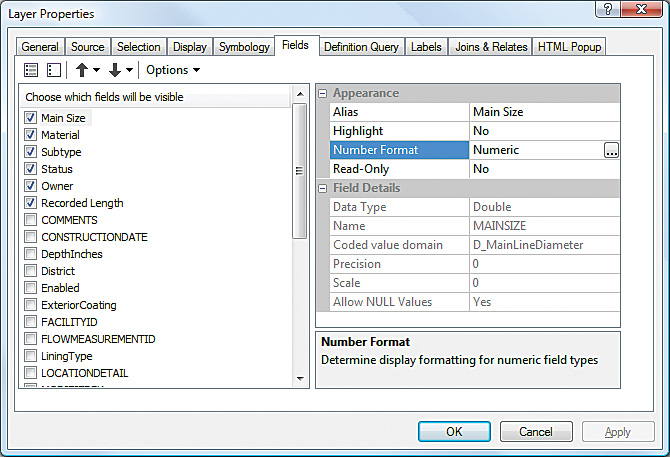This screenshot has width=670, height=457.
Task: Uncheck the Main Size field
Action: click(x=31, y=118)
